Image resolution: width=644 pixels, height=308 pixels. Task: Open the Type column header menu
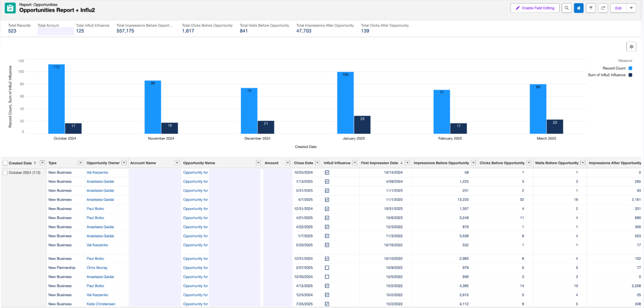[x=80, y=163]
